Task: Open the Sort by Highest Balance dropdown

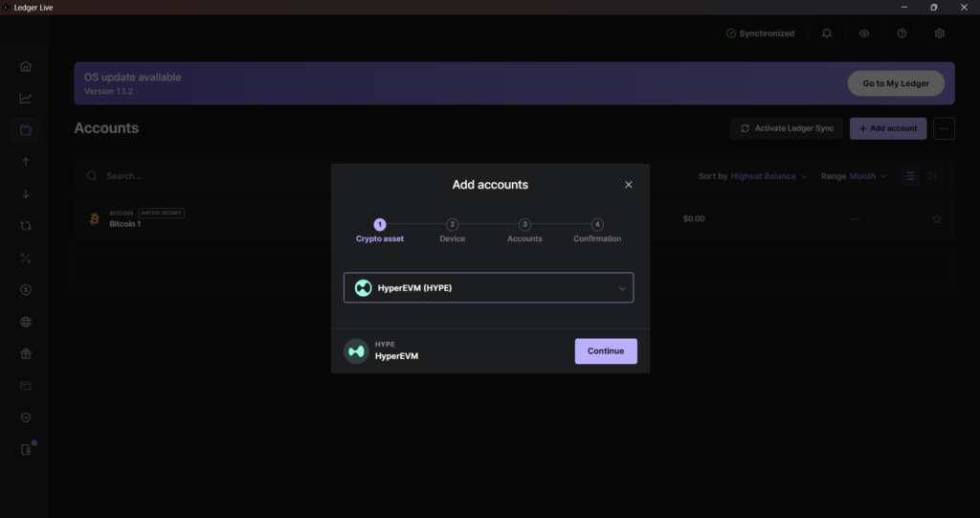Action: [753, 176]
